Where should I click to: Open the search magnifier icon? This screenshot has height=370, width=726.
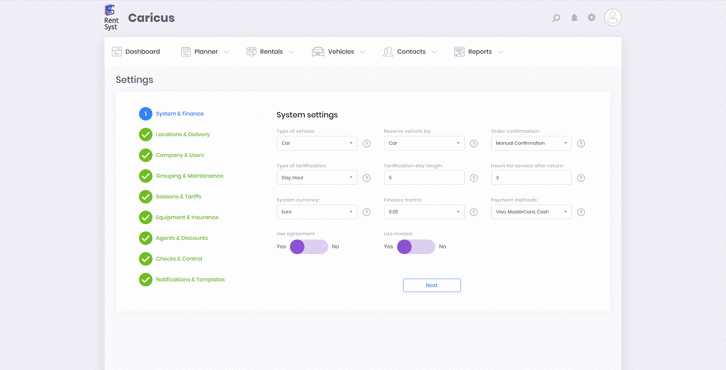(x=556, y=18)
